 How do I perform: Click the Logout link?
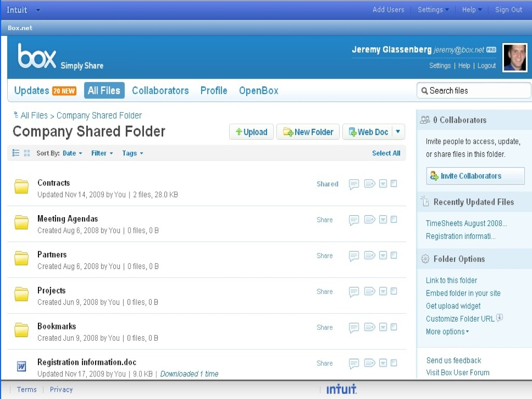[x=486, y=65]
